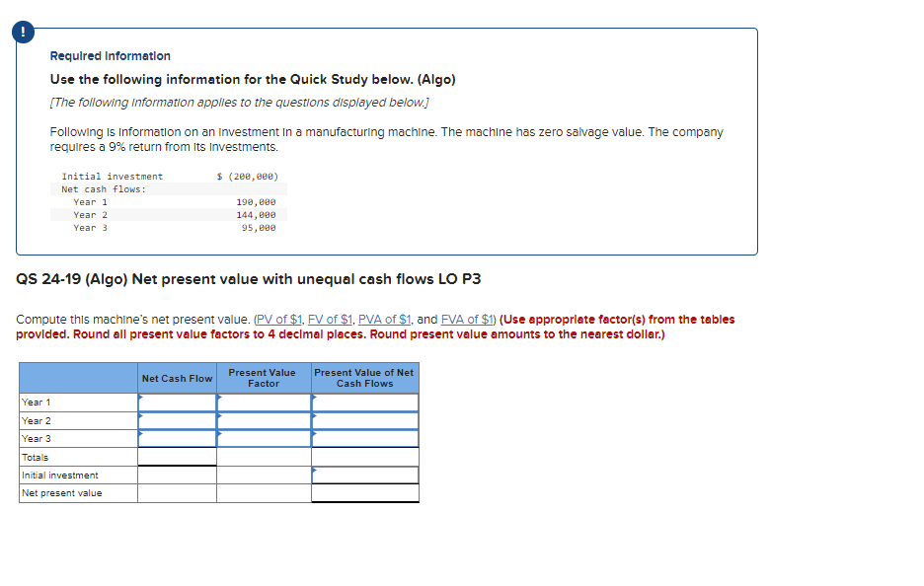Click Present Value of Net Cash Flows header
Image resolution: width=924 pixels, height=586 pixels.
[x=365, y=378]
